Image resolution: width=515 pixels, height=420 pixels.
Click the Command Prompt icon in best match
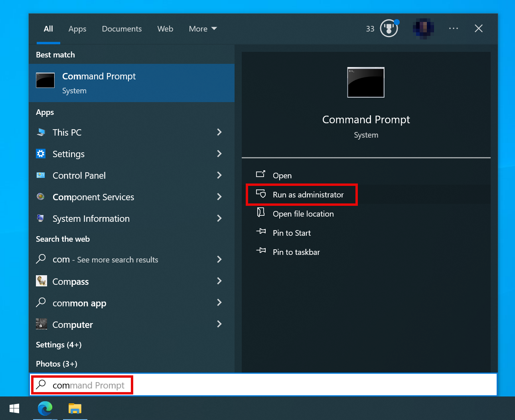click(x=45, y=80)
